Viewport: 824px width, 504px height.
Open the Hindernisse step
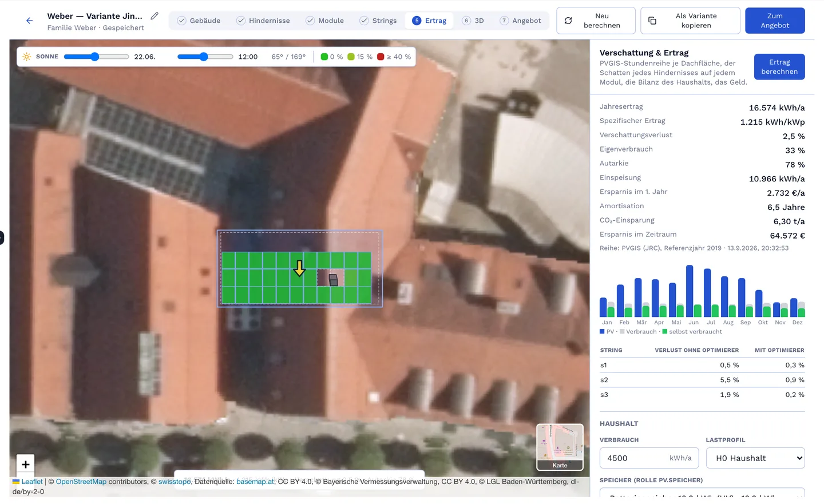(x=263, y=21)
